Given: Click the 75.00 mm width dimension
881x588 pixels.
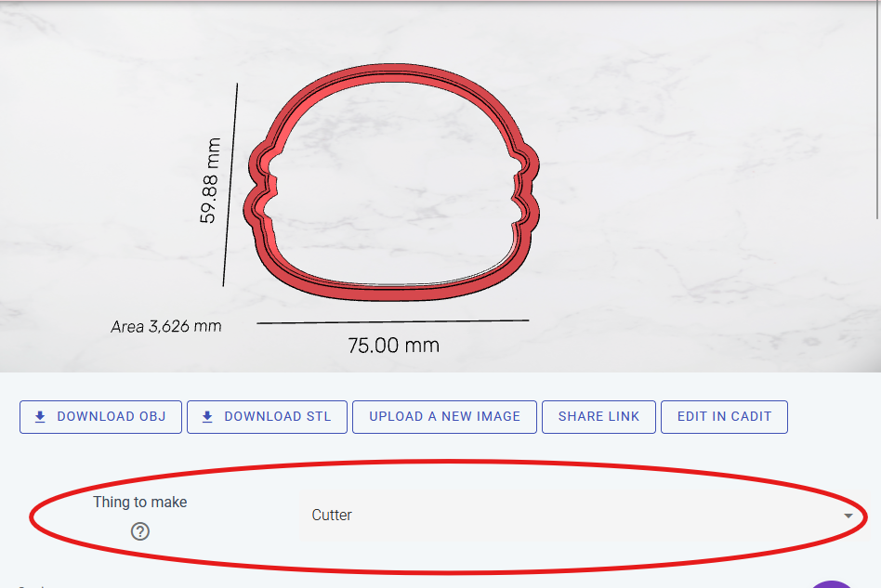Looking at the screenshot, I should tap(393, 345).
